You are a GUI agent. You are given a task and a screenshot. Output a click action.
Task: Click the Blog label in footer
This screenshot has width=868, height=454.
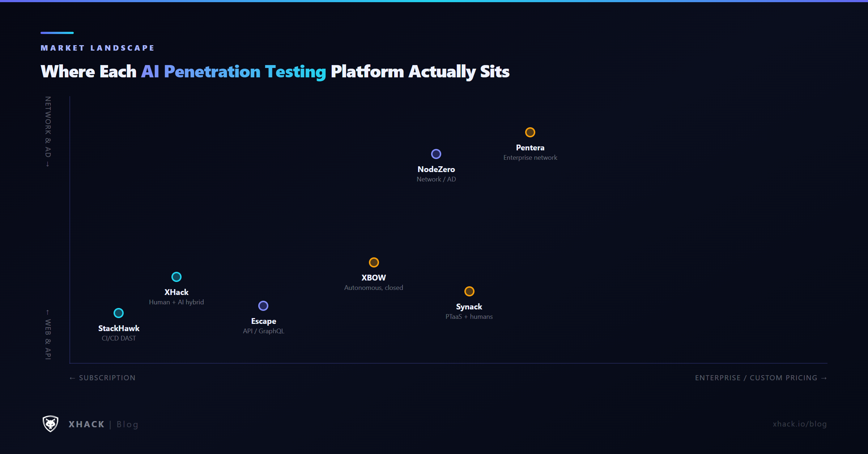[127, 425]
